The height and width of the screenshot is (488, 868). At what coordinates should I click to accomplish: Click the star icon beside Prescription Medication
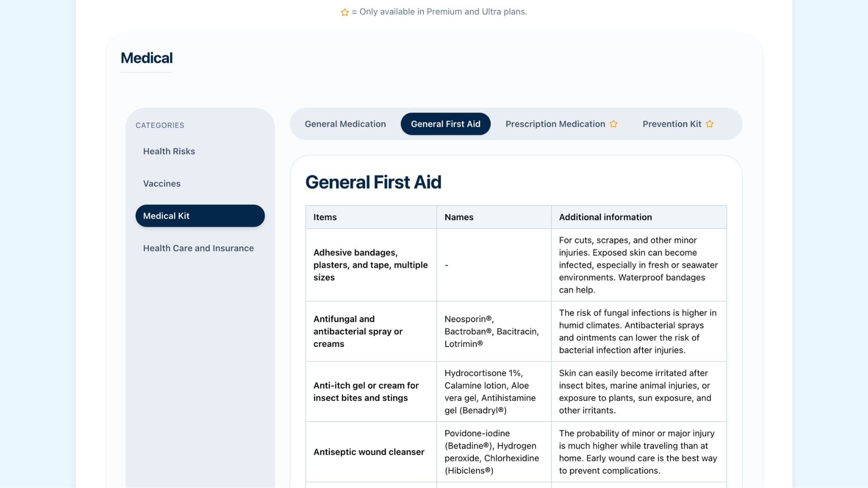(x=613, y=124)
